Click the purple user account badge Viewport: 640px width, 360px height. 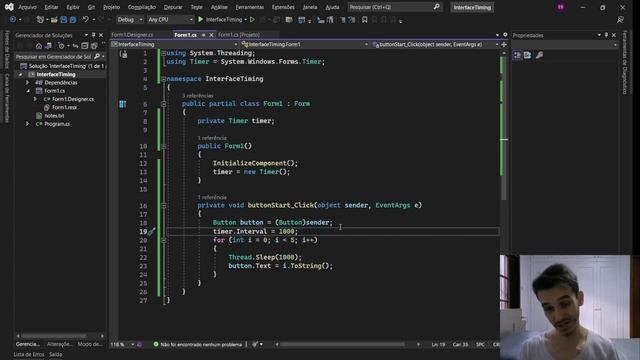pos(560,7)
